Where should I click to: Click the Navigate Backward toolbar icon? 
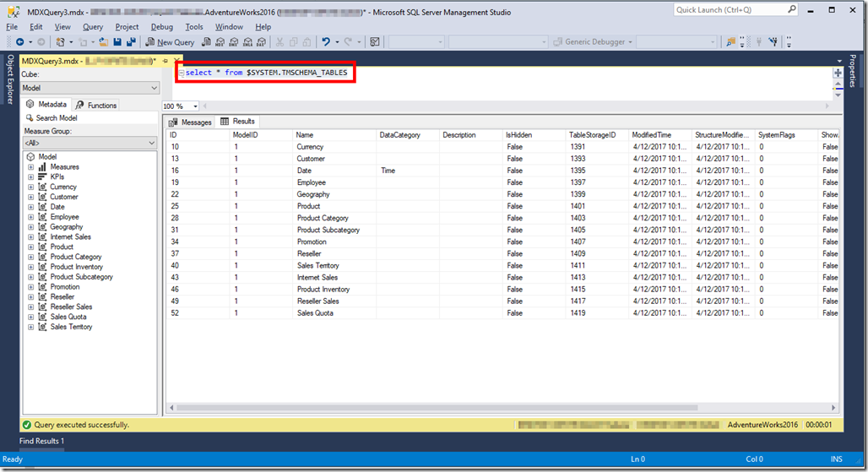pyautogui.click(x=20, y=42)
